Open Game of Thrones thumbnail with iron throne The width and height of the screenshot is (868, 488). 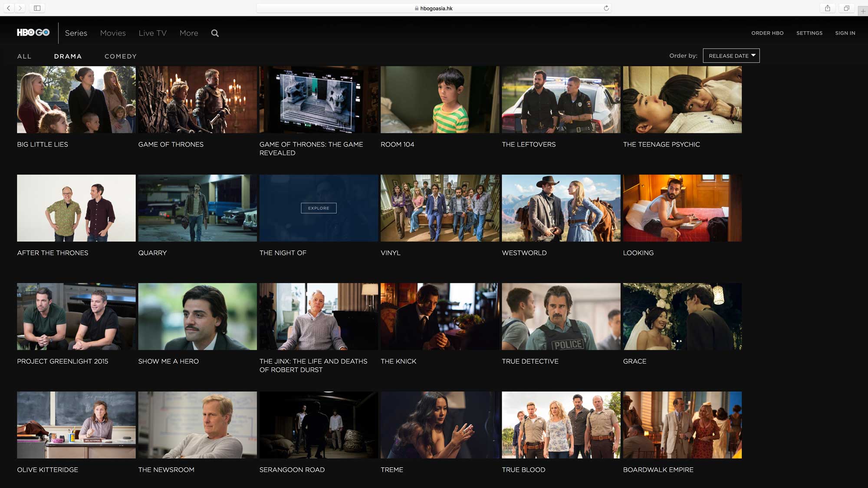click(x=197, y=99)
